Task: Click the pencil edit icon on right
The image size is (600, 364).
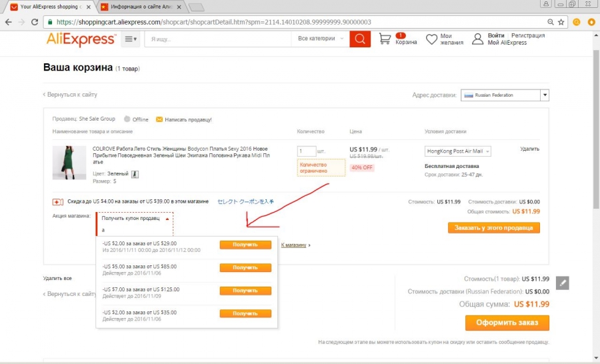Action: pos(563,283)
